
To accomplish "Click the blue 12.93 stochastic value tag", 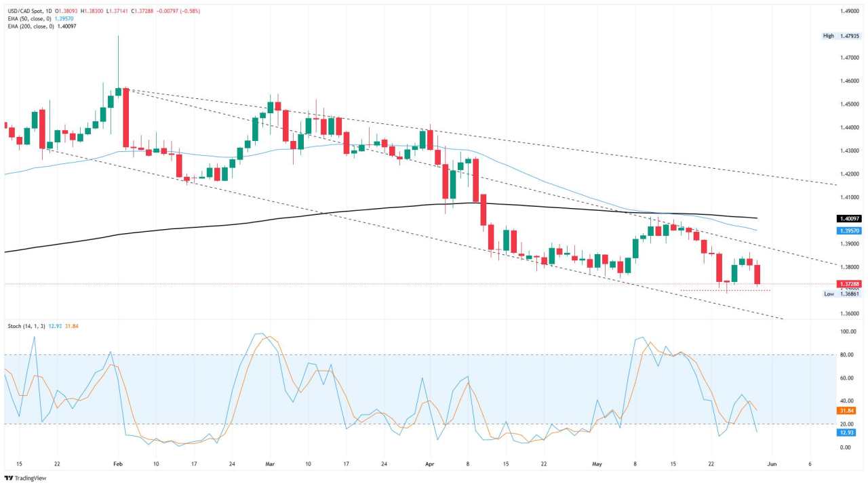I will (846, 432).
